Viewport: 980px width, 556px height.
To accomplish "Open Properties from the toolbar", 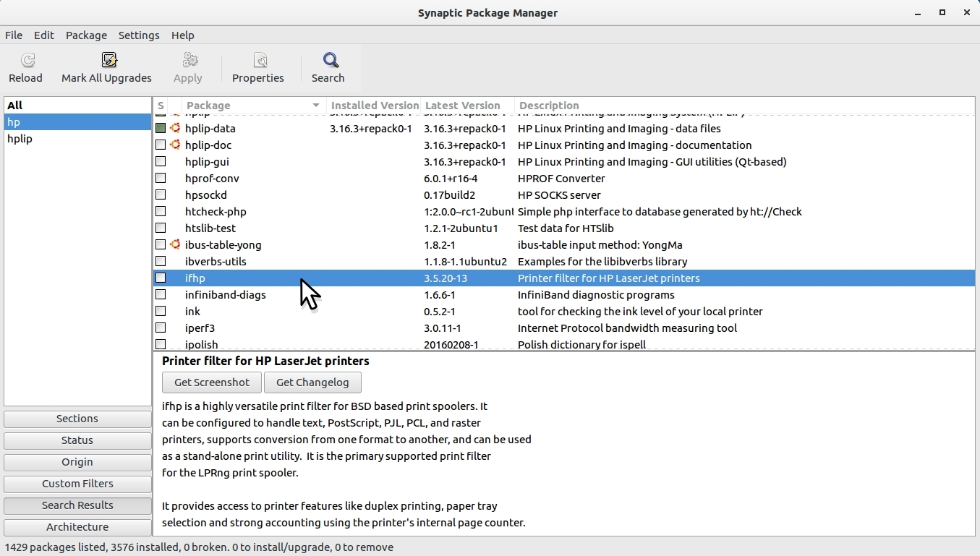I will pyautogui.click(x=260, y=60).
